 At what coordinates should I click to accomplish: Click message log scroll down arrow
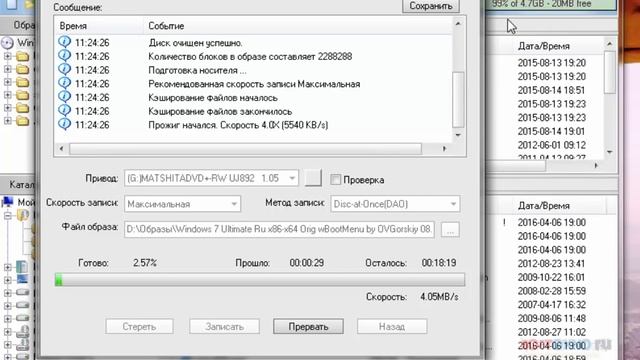point(458,135)
